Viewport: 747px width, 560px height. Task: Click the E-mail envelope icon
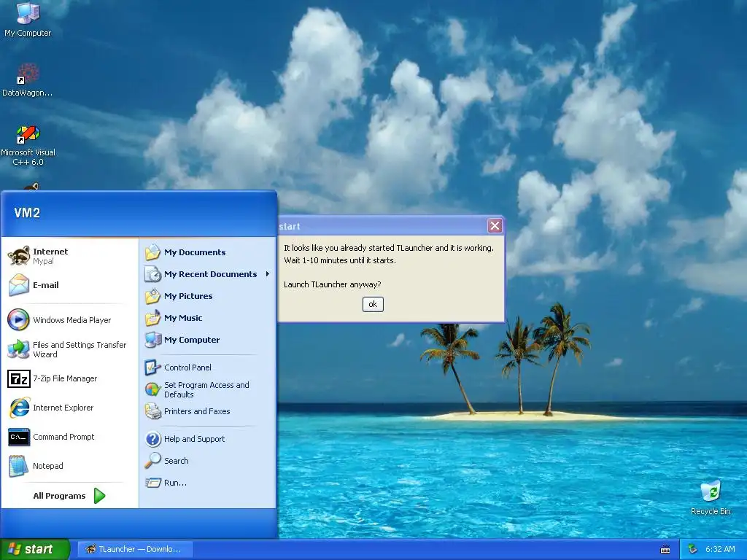click(19, 285)
